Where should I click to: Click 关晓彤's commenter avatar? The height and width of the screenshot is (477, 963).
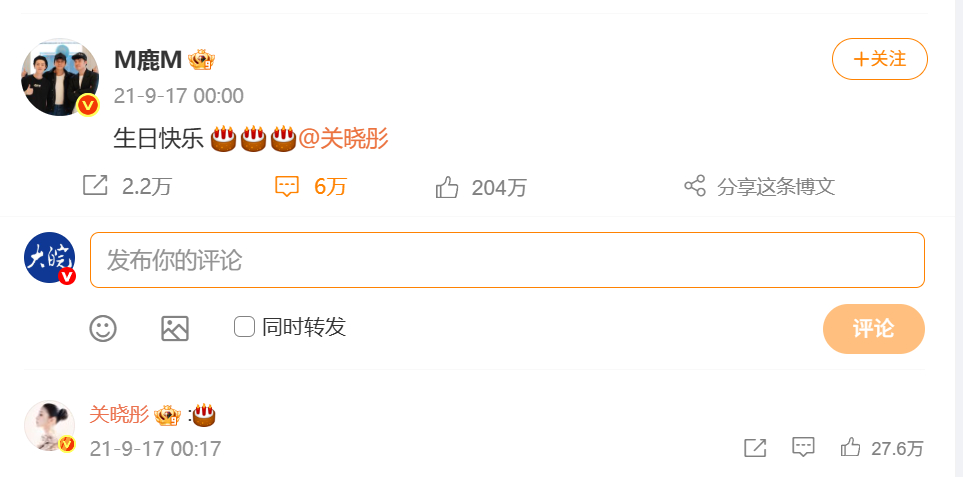click(x=49, y=425)
